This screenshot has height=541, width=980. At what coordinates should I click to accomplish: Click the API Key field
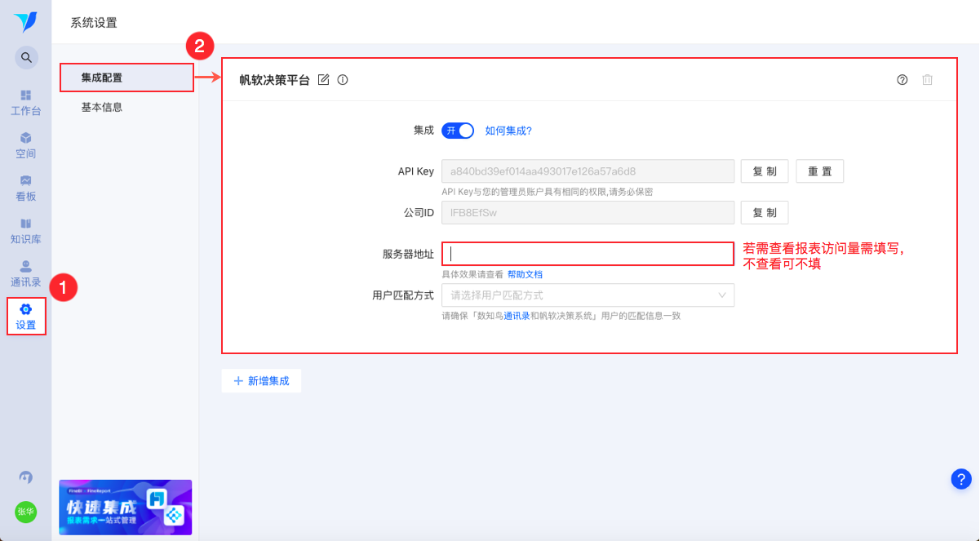click(588, 171)
